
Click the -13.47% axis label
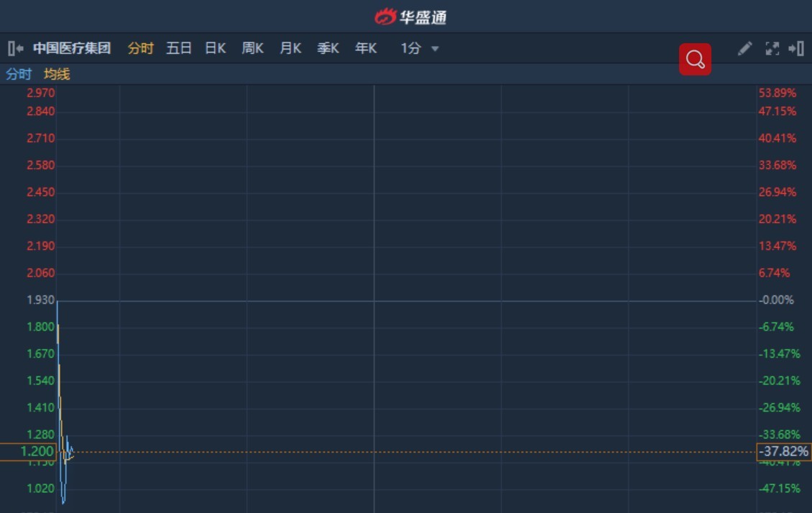pos(780,354)
